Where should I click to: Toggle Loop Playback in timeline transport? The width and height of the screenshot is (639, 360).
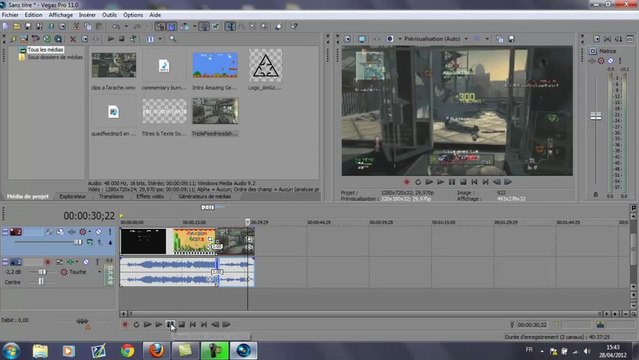(x=136, y=325)
